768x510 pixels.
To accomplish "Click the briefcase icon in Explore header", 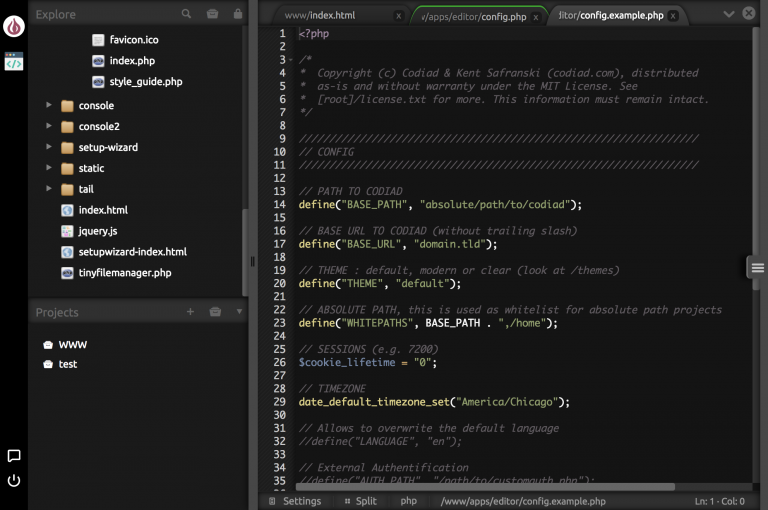I will point(212,14).
